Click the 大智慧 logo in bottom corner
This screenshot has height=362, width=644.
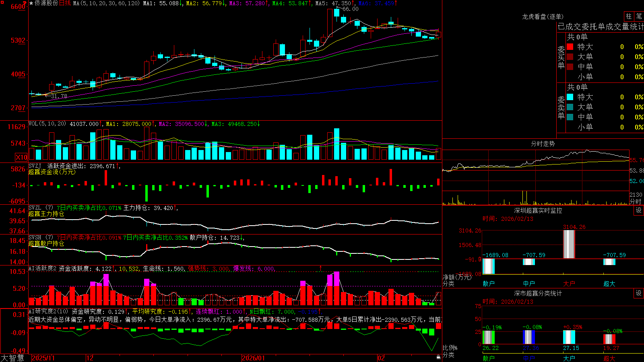point(12,358)
